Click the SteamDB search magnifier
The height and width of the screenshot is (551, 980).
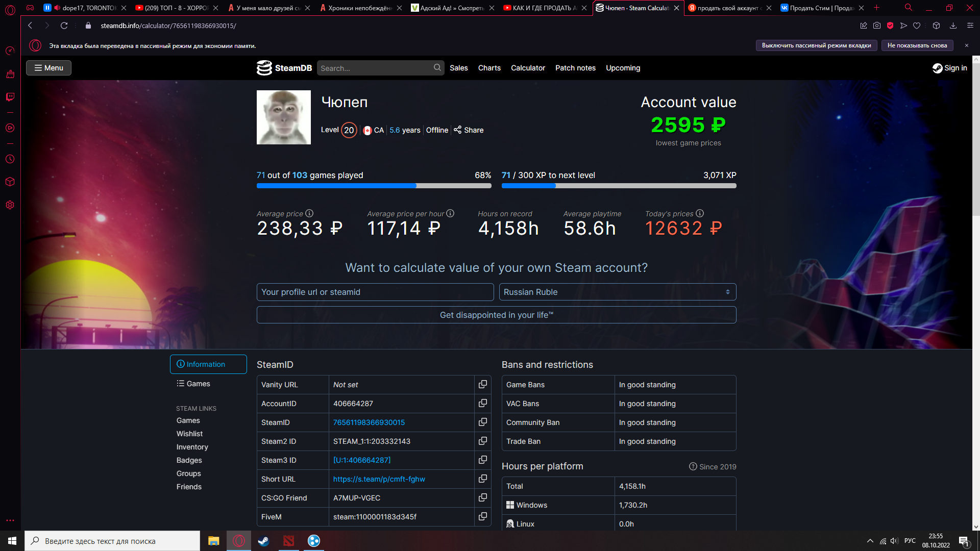click(437, 67)
